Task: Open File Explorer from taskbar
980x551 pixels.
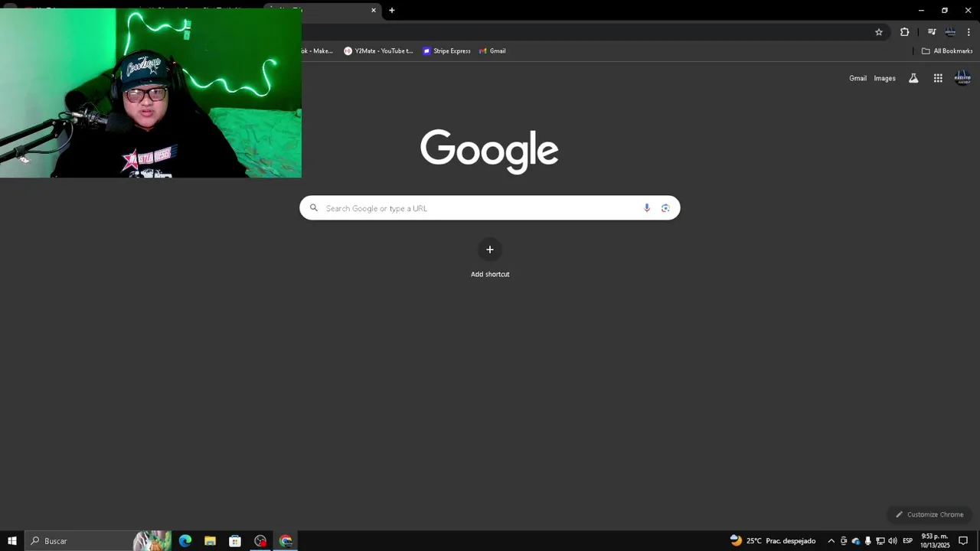Action: [x=210, y=541]
